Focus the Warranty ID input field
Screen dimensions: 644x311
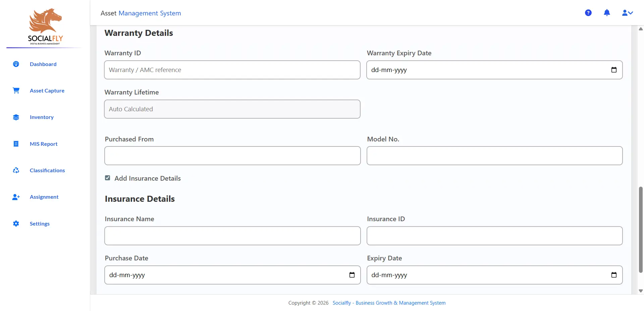pos(232,70)
